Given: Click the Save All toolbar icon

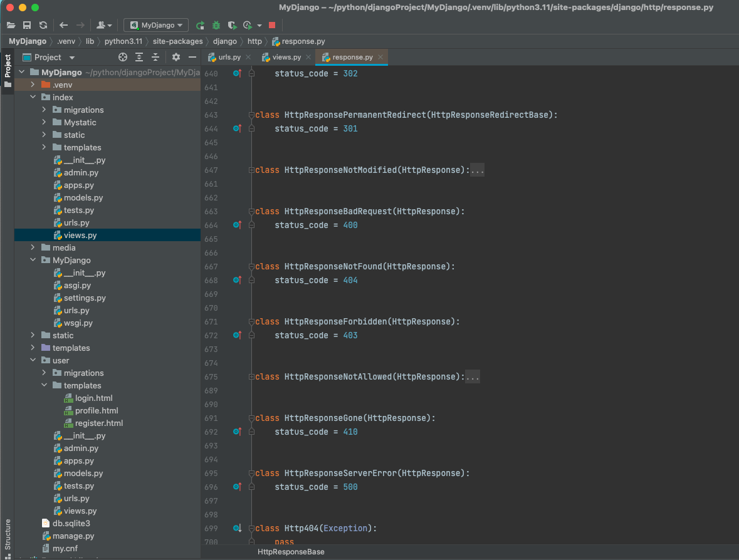Looking at the screenshot, I should coord(27,25).
